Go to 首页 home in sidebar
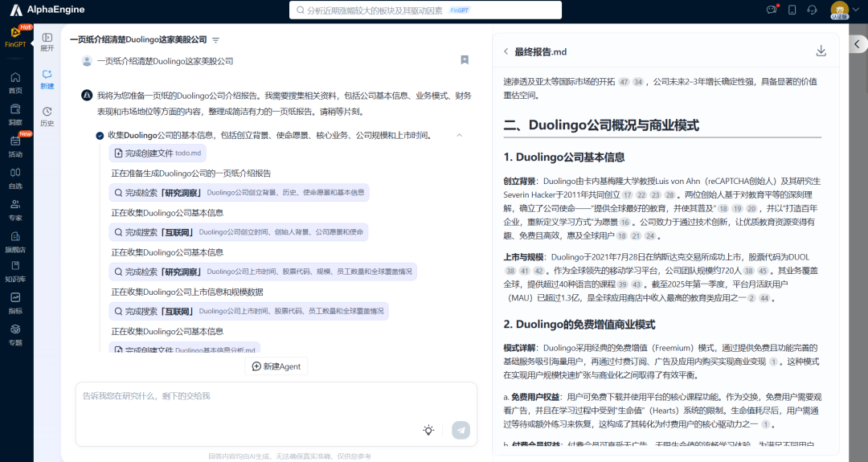 (x=15, y=83)
